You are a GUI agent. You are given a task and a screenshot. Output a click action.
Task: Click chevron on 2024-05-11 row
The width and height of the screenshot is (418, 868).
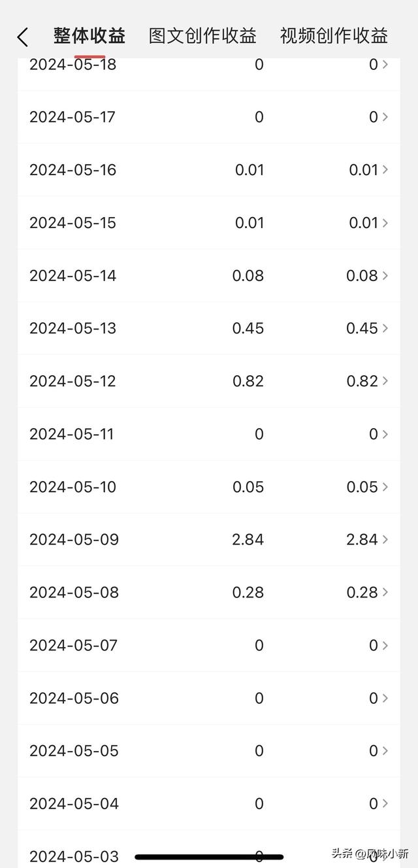coord(385,434)
